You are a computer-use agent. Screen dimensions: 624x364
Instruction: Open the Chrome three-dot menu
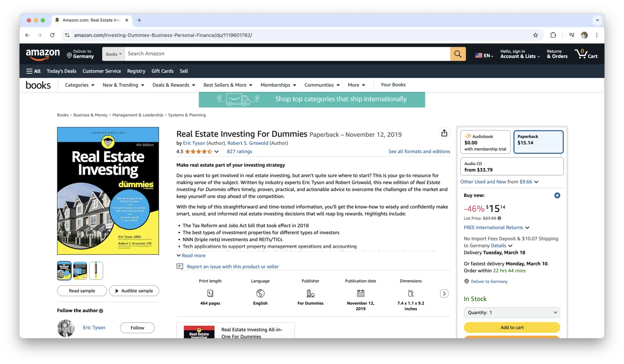pyautogui.click(x=597, y=35)
